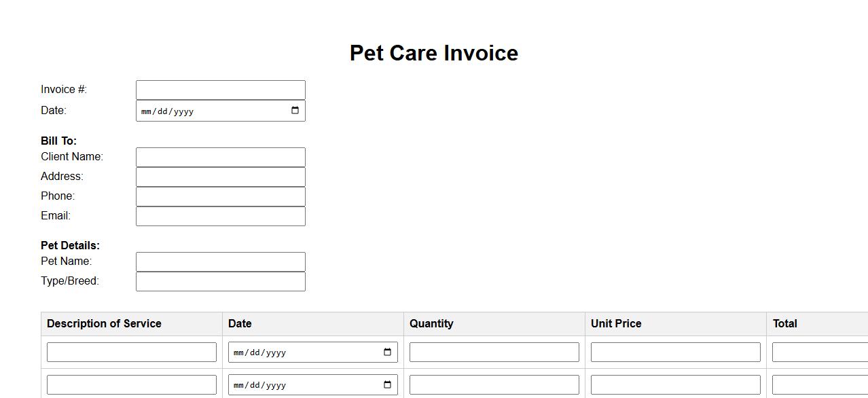
Task: Click the Invoice # input field
Action: (221, 90)
